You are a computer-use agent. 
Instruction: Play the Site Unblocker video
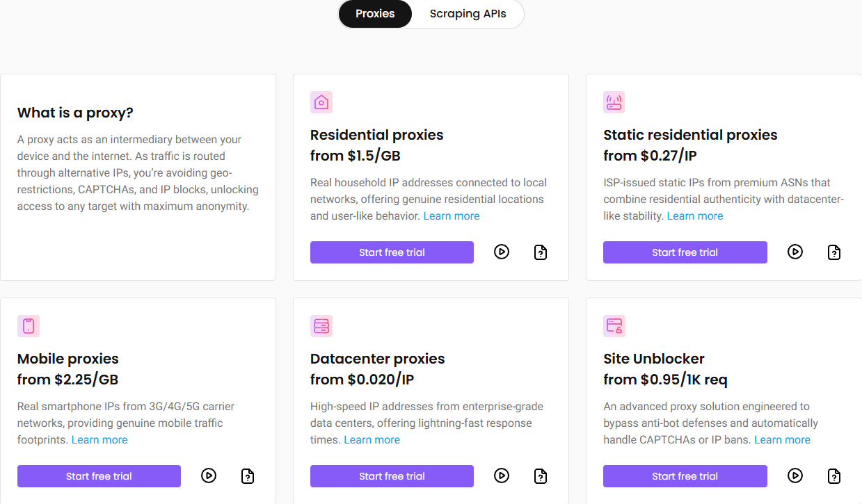tap(795, 476)
